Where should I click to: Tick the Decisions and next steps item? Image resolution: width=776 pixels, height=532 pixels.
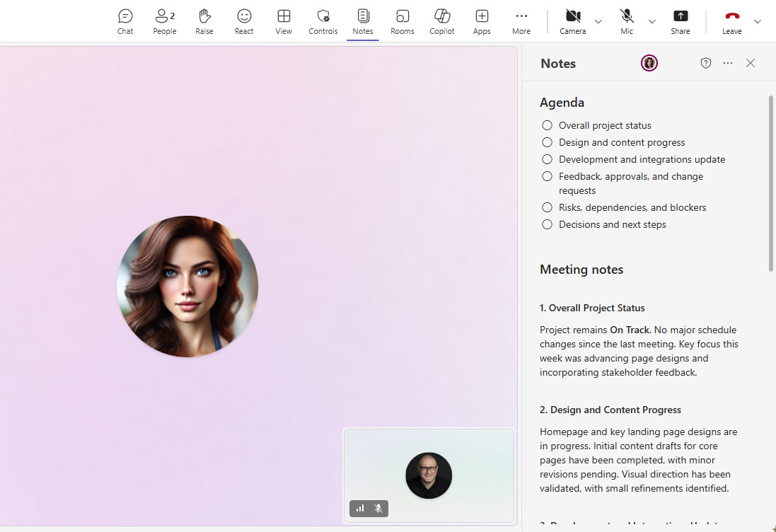pos(547,224)
